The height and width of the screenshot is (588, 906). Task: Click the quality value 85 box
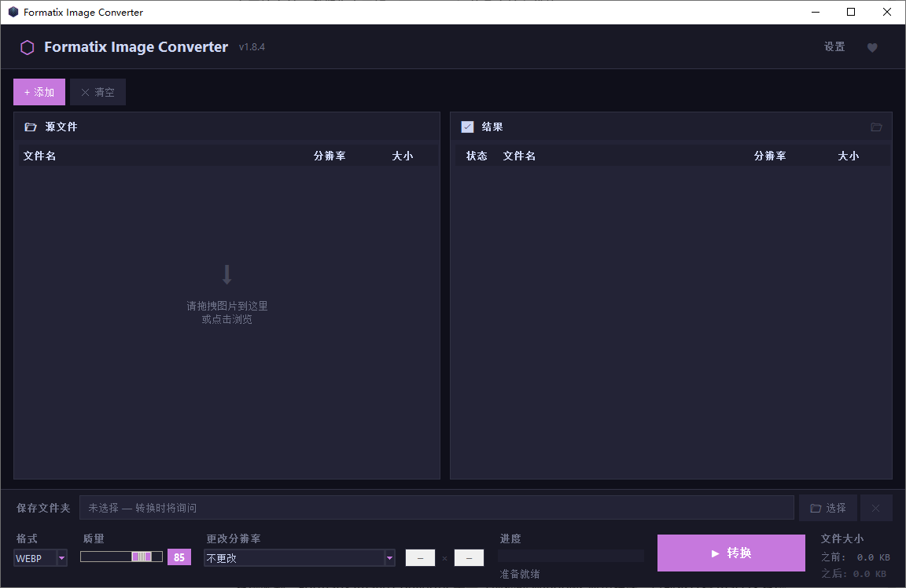[179, 557]
